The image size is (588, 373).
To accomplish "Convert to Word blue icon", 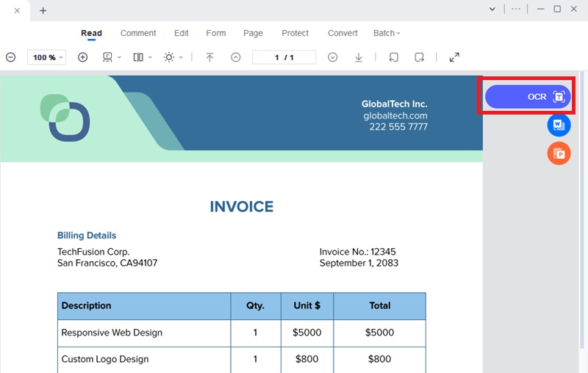I will point(559,125).
